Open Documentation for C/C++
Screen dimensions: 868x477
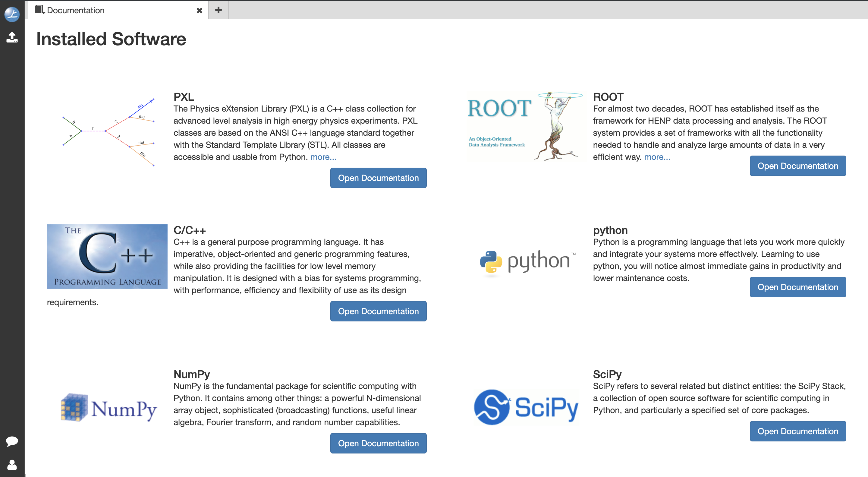(x=378, y=311)
